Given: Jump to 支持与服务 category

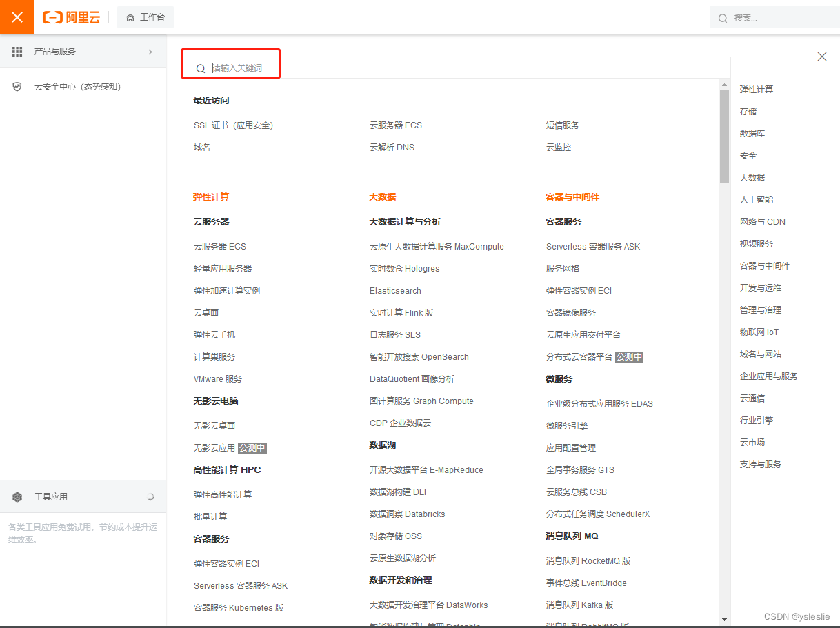Looking at the screenshot, I should tap(761, 465).
